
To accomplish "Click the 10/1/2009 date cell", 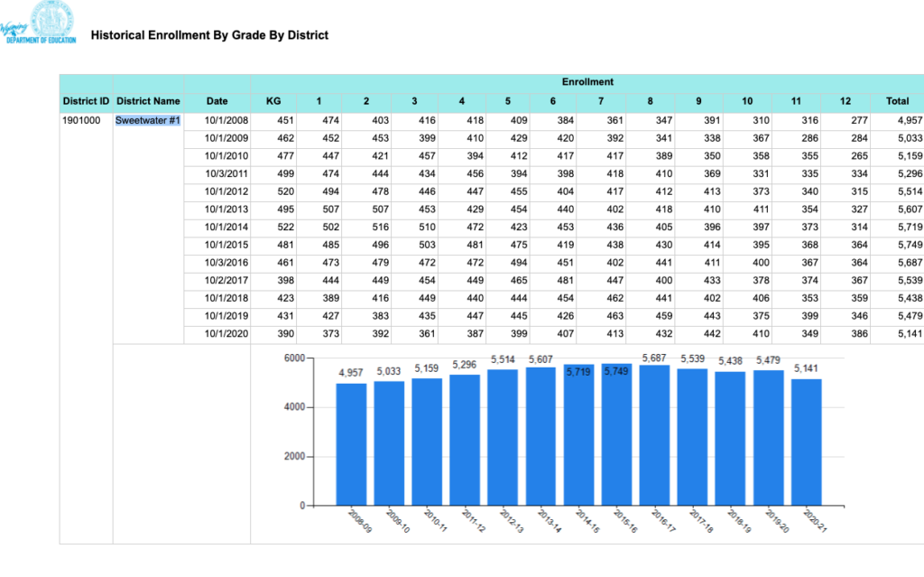I will tap(226, 138).
